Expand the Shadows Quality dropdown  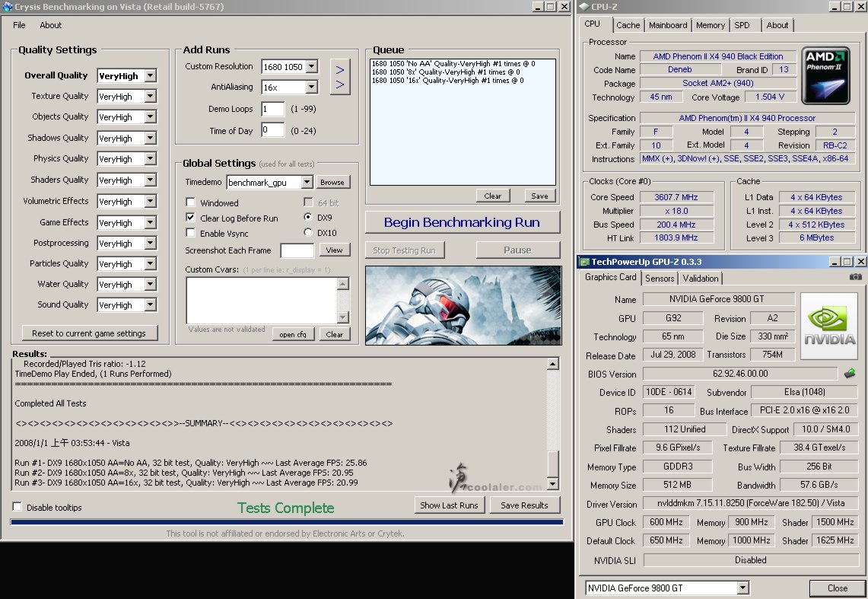coord(150,139)
